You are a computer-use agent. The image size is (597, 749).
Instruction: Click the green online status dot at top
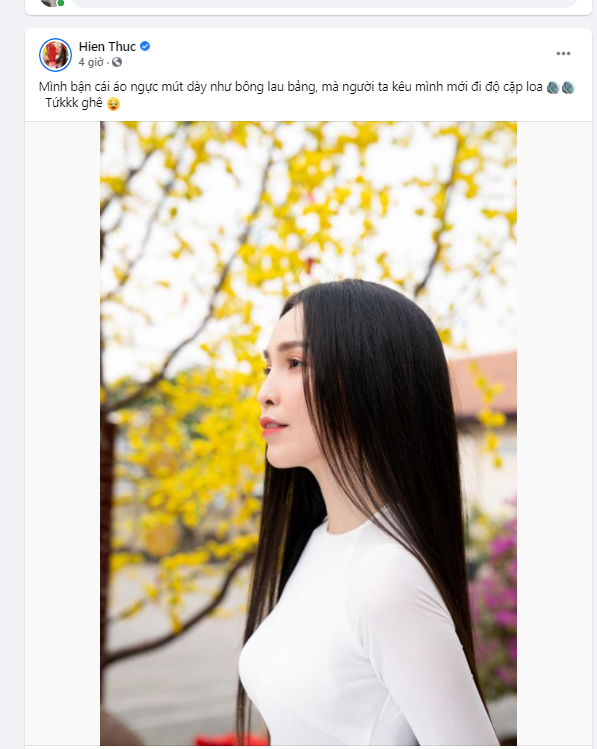point(61,3)
